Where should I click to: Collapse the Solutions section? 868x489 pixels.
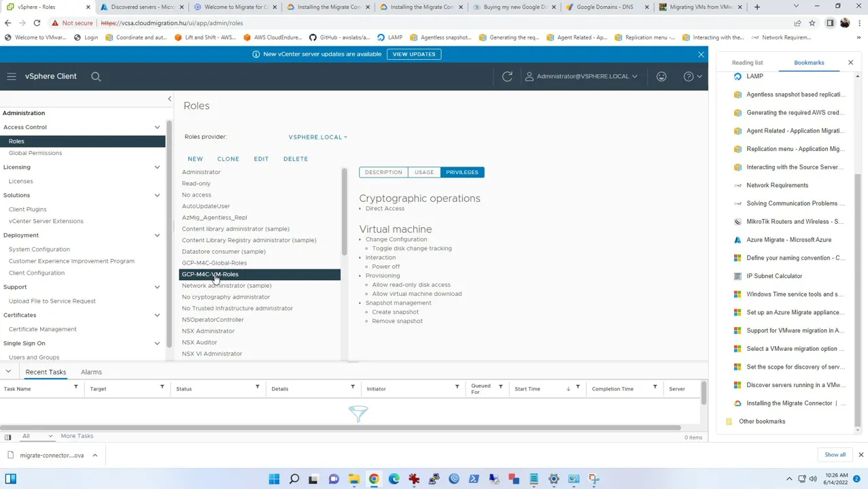[x=157, y=195]
